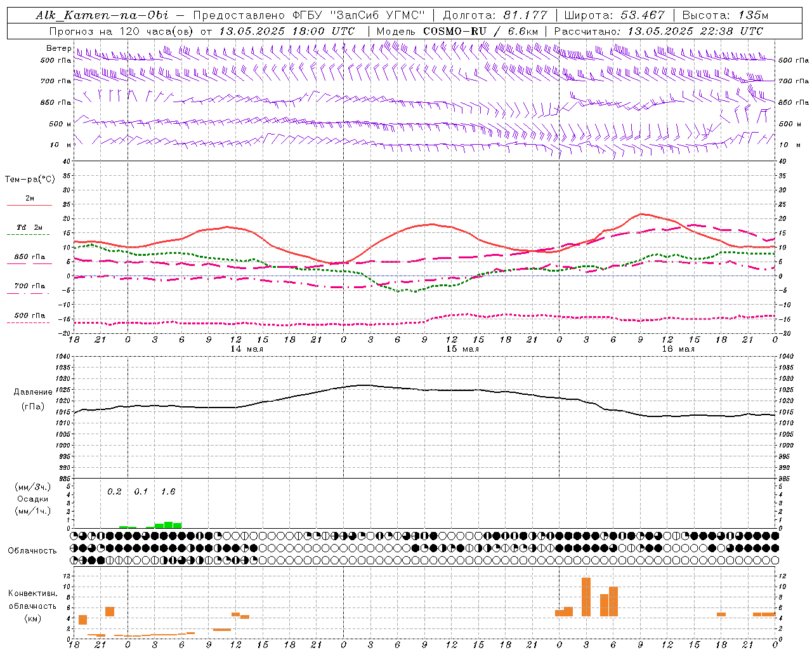Screen dimensions: 812x650
Task: Click the Давление pressure panel label
Action: (x=33, y=392)
